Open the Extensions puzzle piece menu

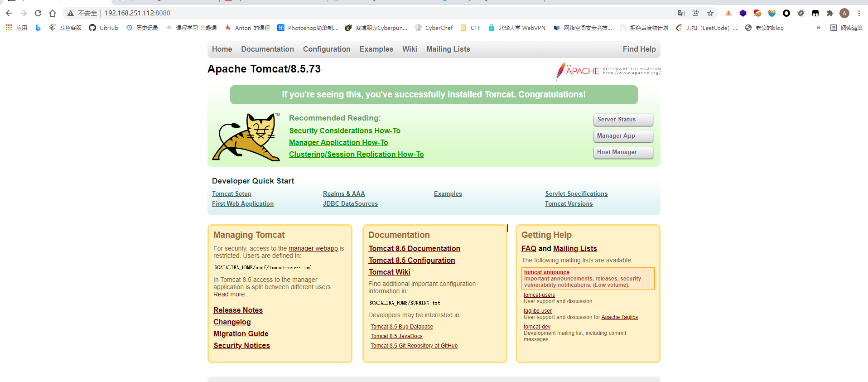pos(830,13)
